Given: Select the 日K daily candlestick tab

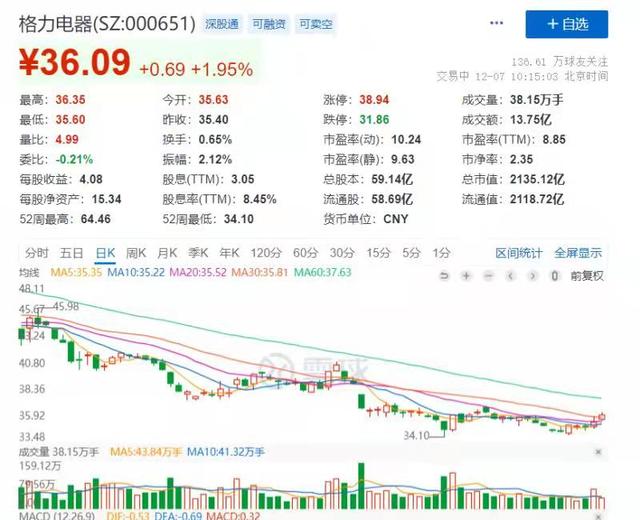Looking at the screenshot, I should [105, 253].
